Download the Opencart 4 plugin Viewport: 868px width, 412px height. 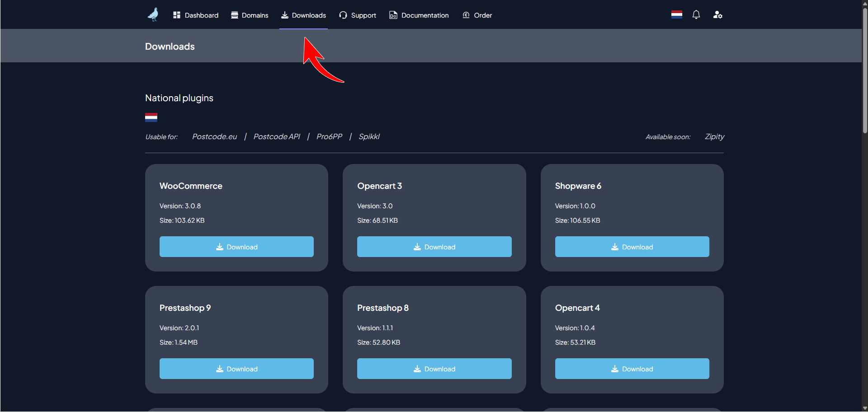[632, 369]
